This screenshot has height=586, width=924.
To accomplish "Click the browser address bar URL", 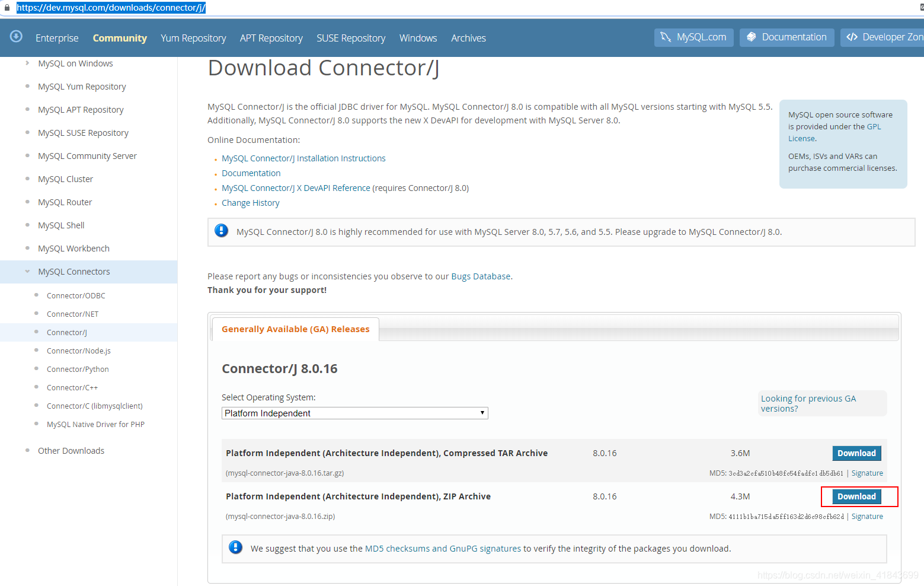I will tap(111, 8).
